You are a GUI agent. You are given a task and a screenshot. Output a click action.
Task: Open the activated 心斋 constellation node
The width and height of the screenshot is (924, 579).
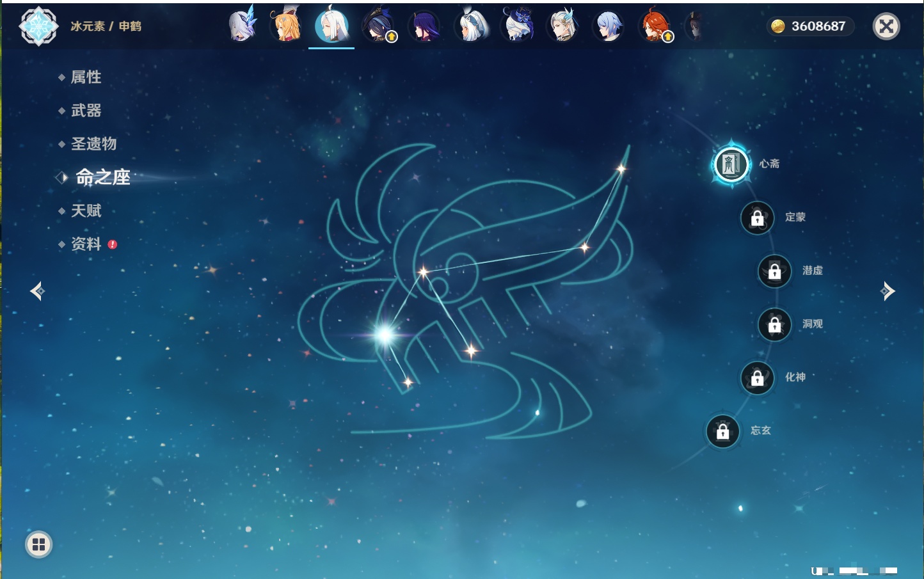731,164
